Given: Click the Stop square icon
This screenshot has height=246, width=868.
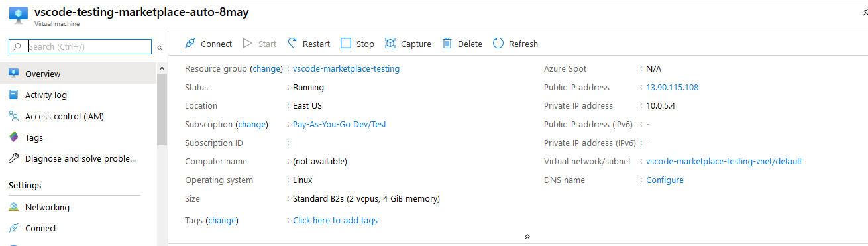Looking at the screenshot, I should click(346, 44).
